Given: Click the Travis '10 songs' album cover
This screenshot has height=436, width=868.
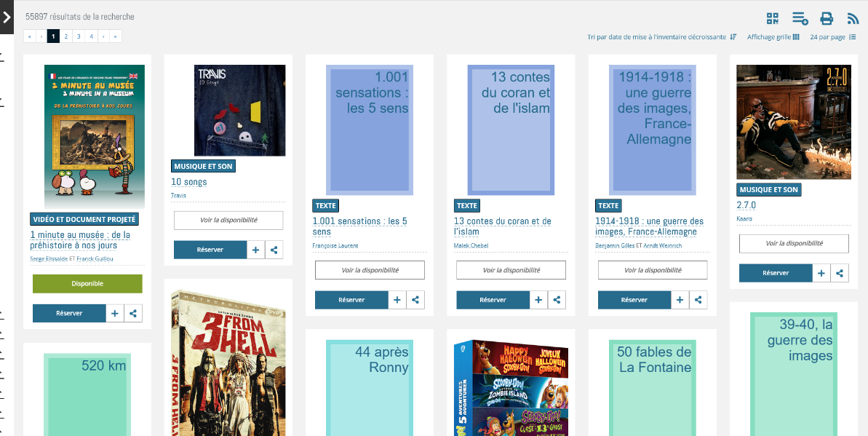Looking at the screenshot, I should click(x=239, y=110).
